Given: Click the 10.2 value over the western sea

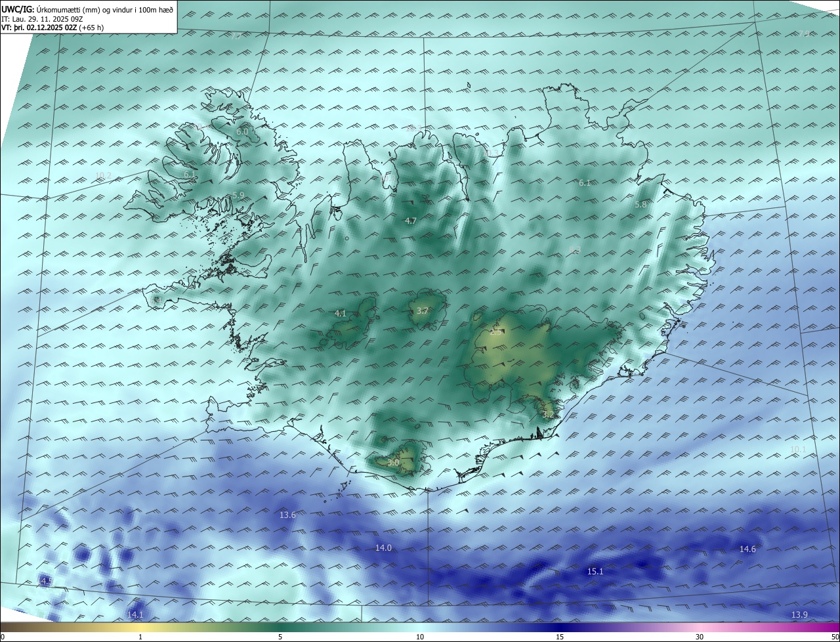Looking at the screenshot, I should coord(103,175).
